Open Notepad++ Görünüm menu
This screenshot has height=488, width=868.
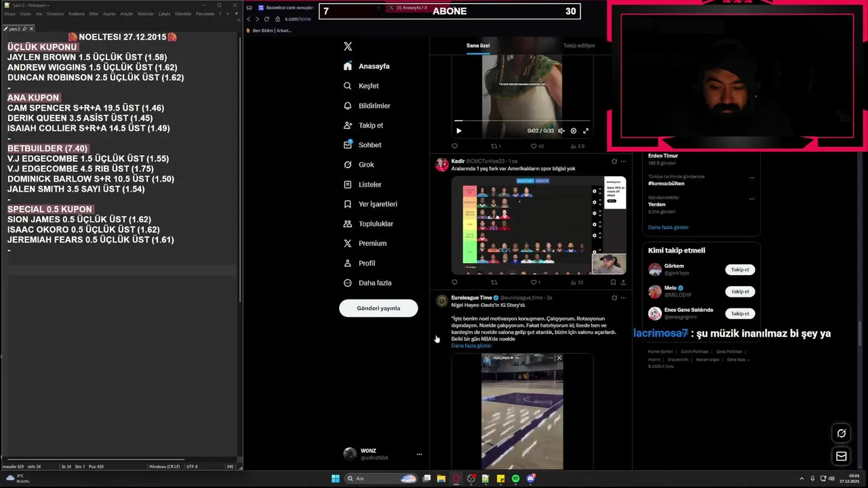tap(55, 14)
